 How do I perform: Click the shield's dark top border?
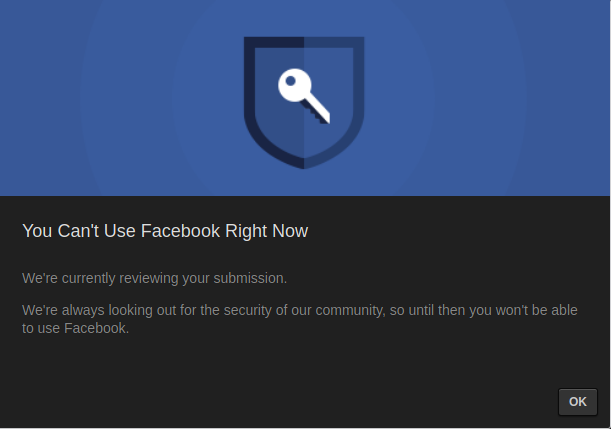point(304,42)
